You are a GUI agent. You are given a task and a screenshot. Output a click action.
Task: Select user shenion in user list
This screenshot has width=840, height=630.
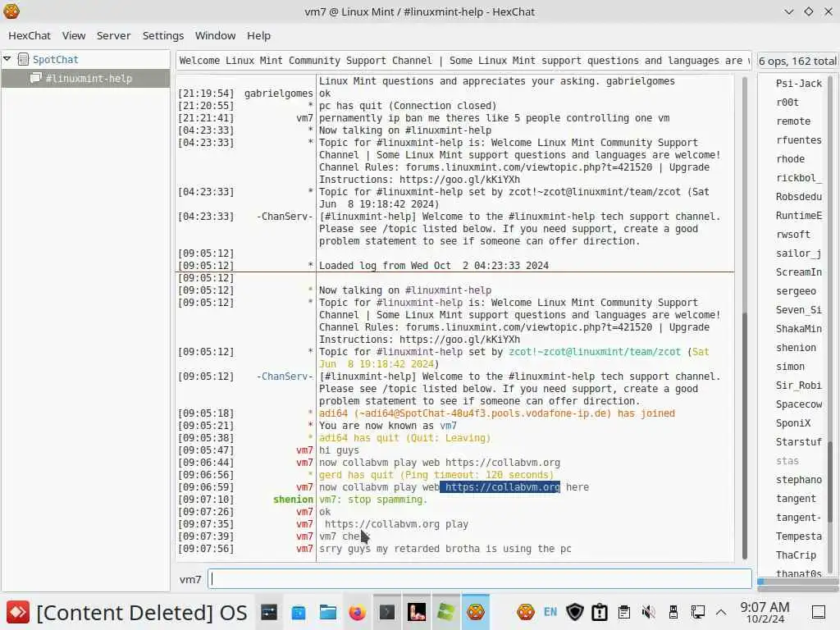tap(796, 348)
